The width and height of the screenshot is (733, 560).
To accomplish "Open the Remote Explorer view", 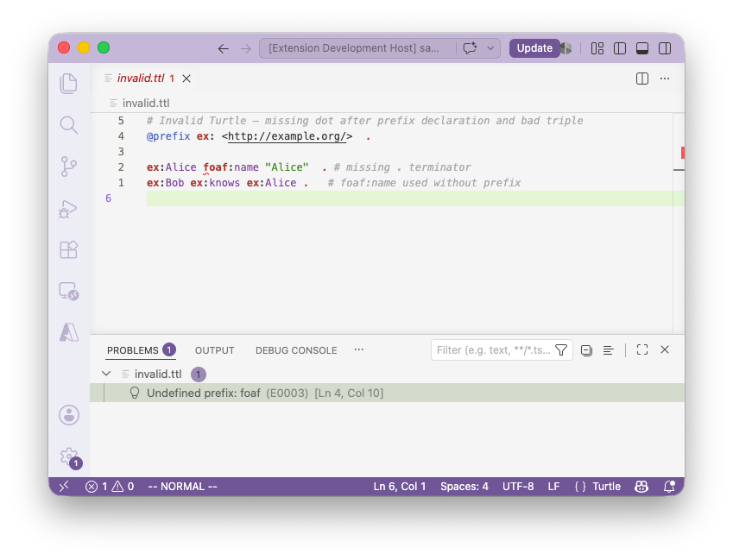I will pyautogui.click(x=69, y=291).
